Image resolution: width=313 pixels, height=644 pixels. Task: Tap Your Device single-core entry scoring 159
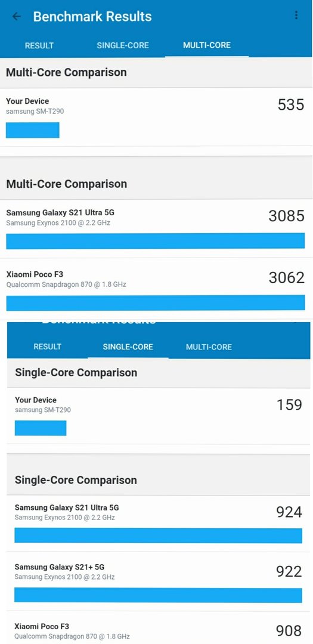click(159, 416)
